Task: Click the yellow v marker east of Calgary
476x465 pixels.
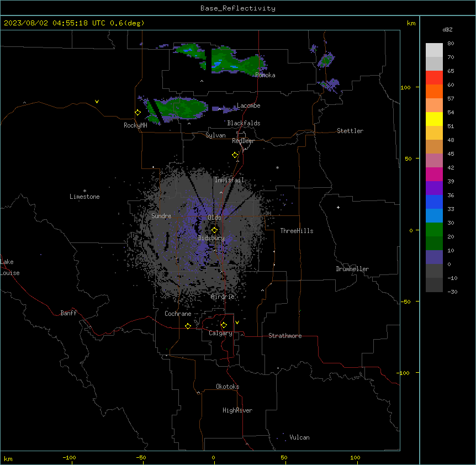Action: pos(237,323)
